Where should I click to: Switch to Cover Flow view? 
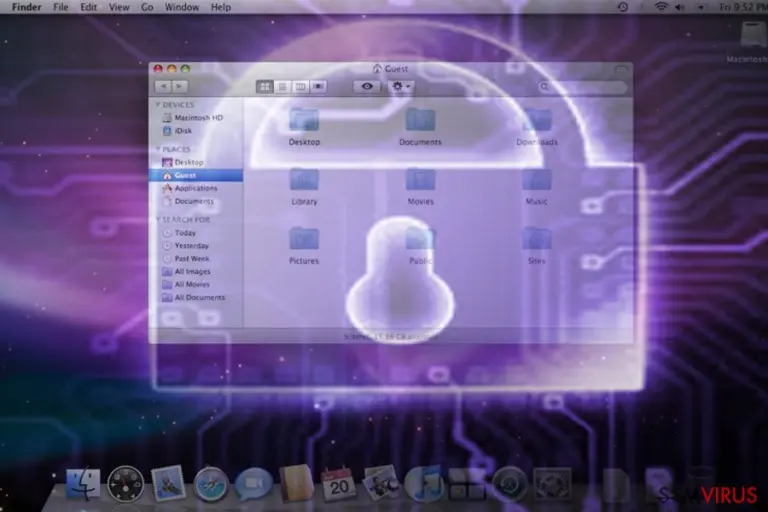tap(318, 87)
